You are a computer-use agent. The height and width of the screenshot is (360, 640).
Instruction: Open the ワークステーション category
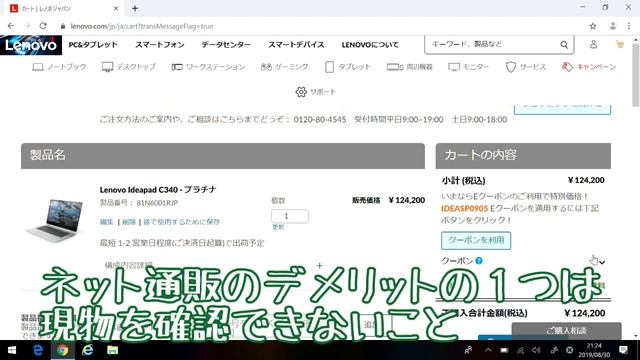(208, 67)
